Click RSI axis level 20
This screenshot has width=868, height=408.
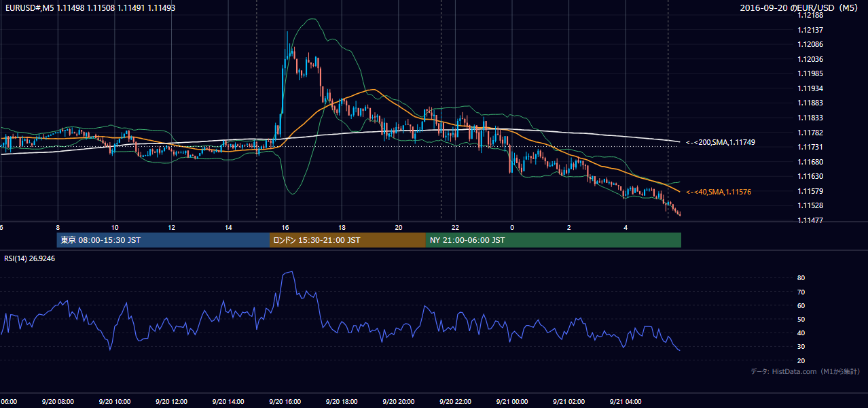pos(801,360)
